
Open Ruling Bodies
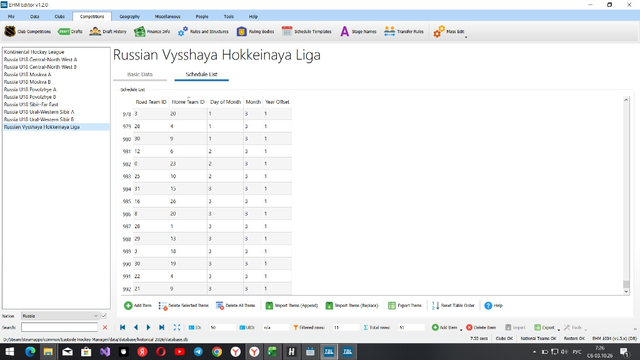point(256,31)
